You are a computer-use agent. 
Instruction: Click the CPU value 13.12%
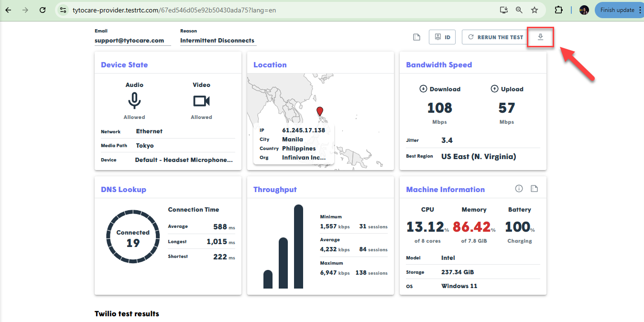click(427, 227)
